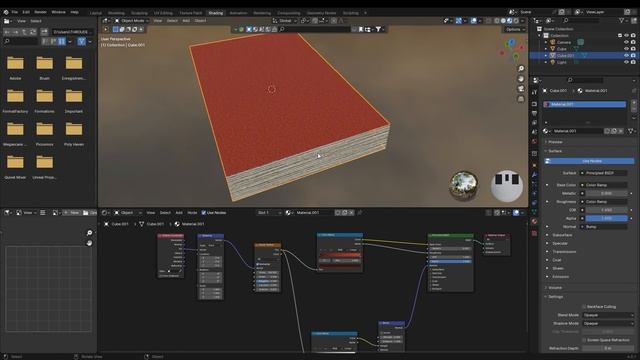Click the Principled BSDF node header
640x360 pixels.
(x=451, y=236)
